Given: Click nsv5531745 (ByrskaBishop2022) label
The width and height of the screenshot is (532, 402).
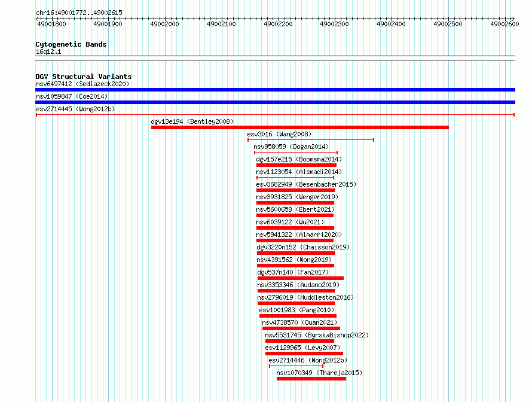Looking at the screenshot, I should click(317, 335).
